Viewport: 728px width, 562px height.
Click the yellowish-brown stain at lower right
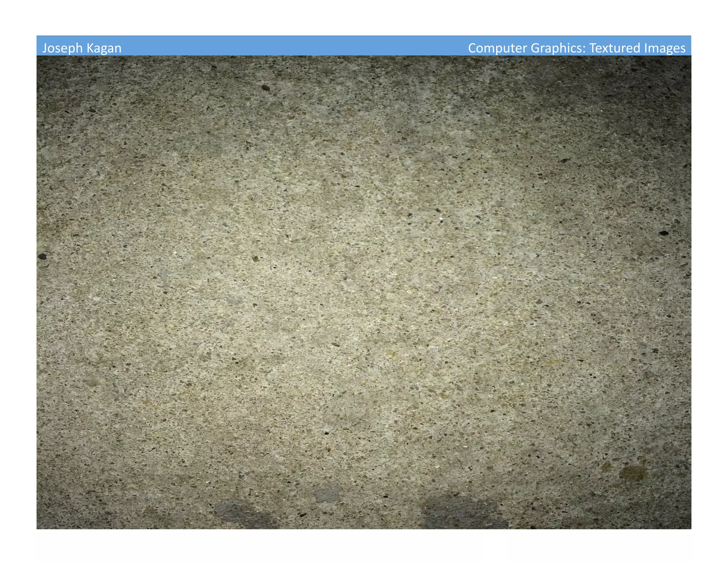633,473
